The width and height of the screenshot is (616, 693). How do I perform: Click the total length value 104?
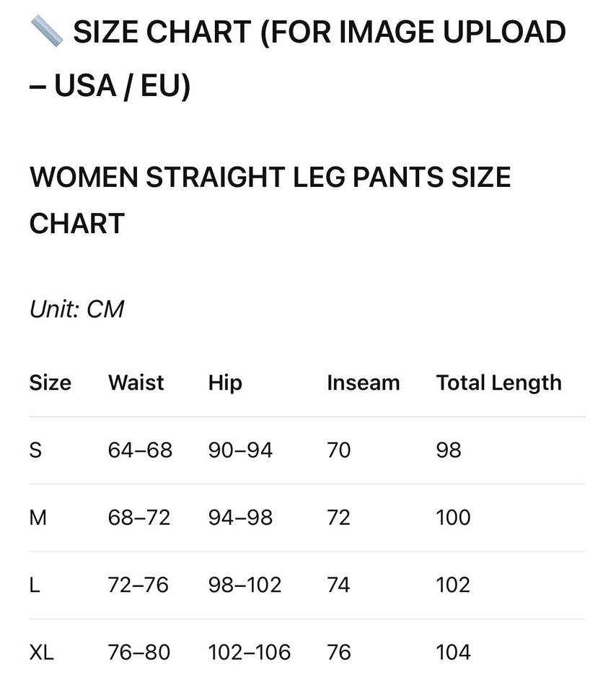[453, 653]
